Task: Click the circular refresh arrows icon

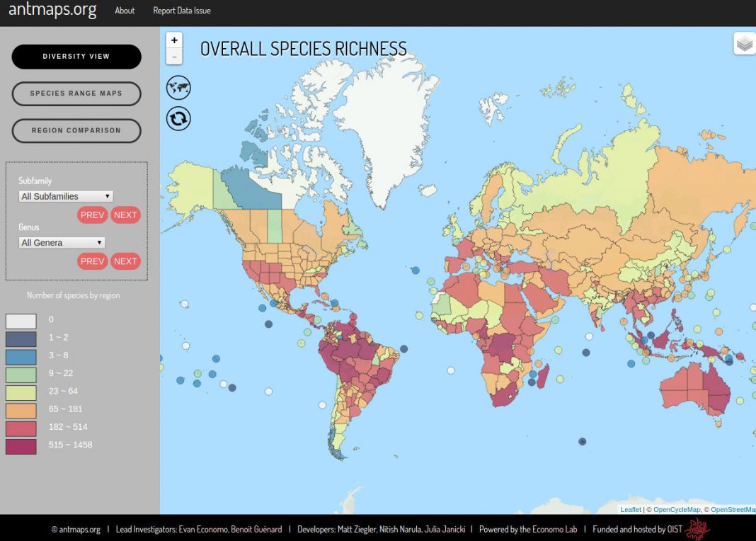Action: [178, 119]
